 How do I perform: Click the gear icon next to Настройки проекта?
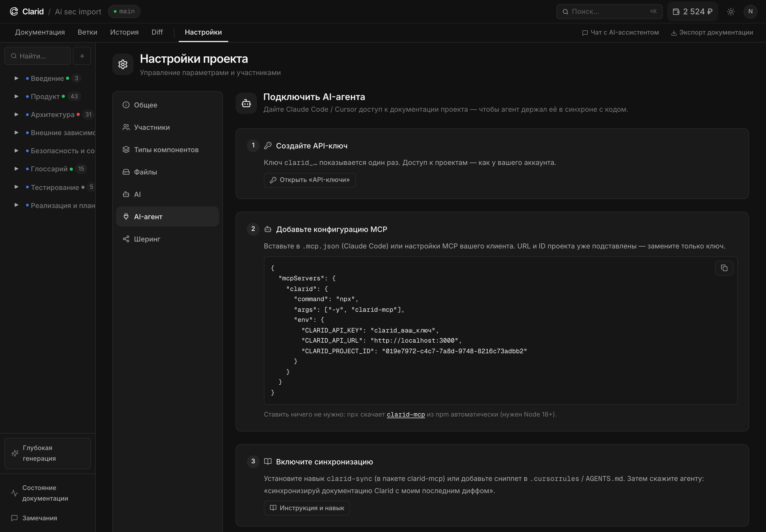point(123,64)
